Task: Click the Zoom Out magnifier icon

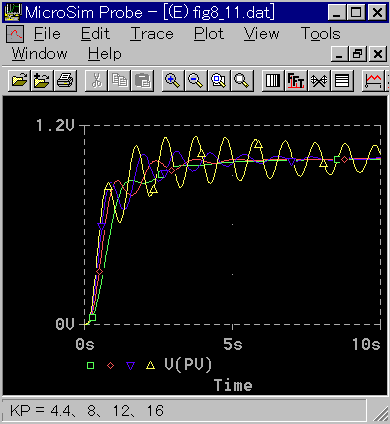Action: point(196,80)
